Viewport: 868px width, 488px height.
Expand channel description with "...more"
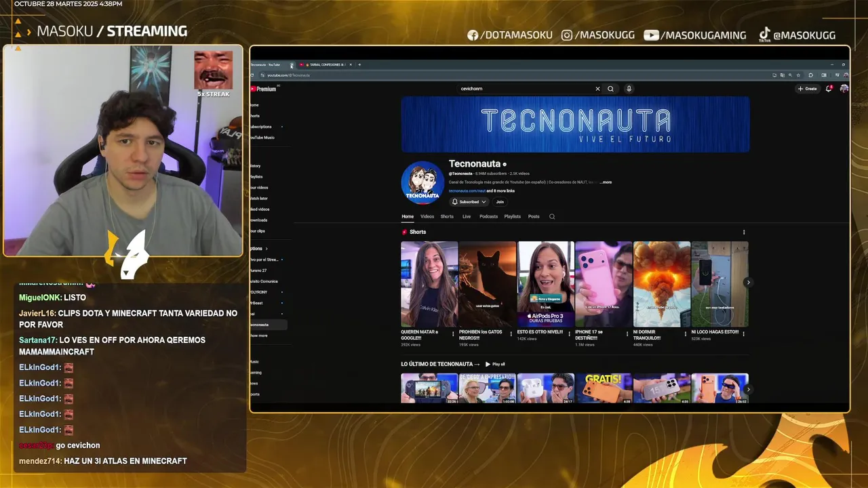(606, 182)
